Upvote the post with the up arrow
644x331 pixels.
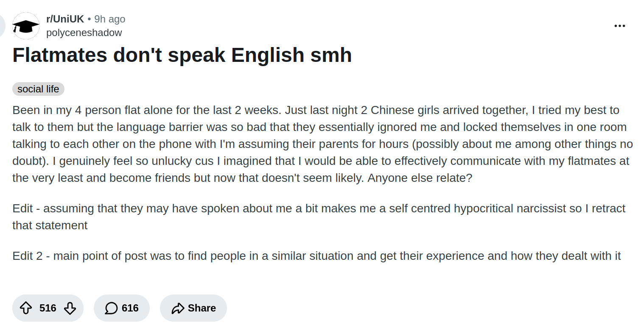tap(26, 308)
